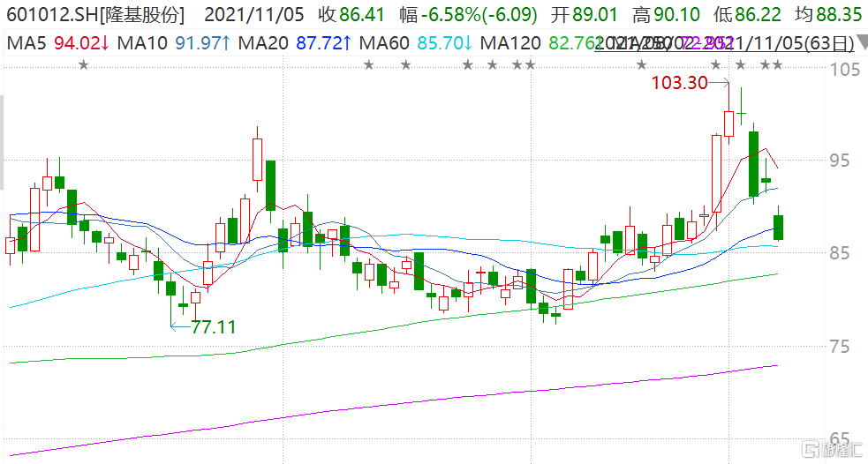Select the MA5 94.02 indicator label
This screenshot has width=868, height=464.
click(57, 42)
